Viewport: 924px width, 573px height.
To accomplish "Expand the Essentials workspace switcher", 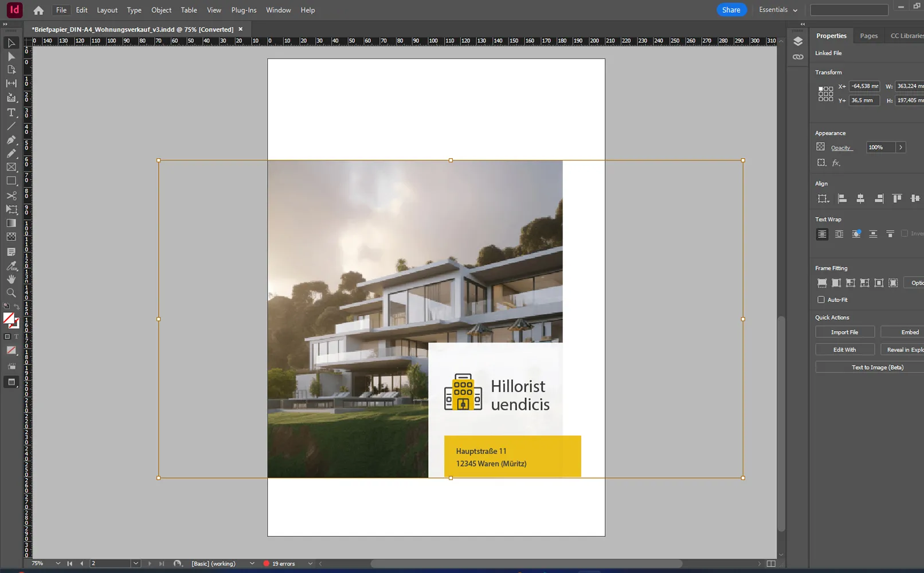I will tap(777, 10).
